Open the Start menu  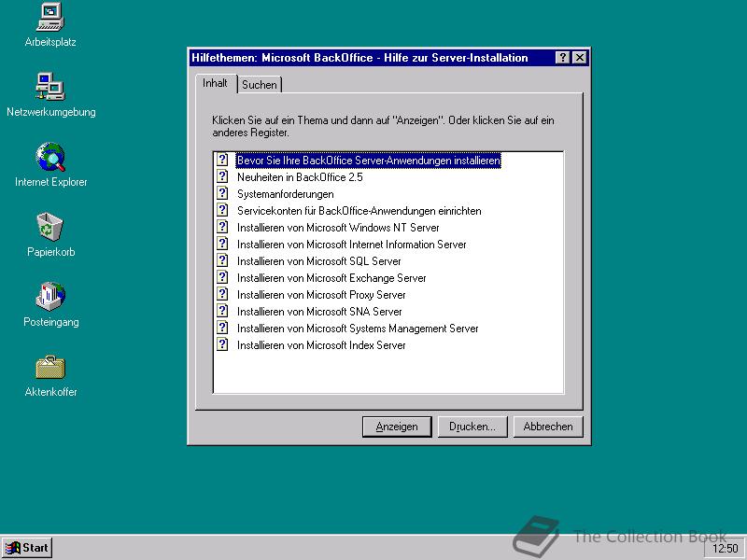(x=27, y=548)
